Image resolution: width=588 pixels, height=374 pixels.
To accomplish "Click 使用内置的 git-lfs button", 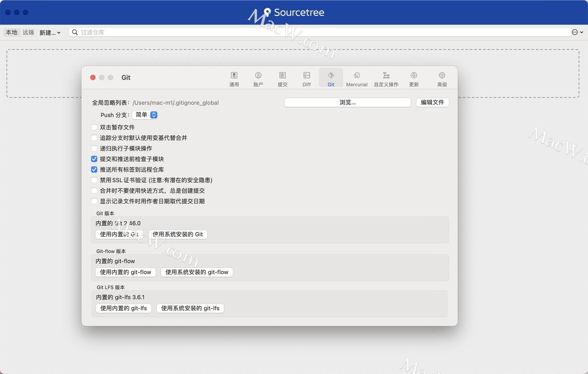I will (x=124, y=308).
